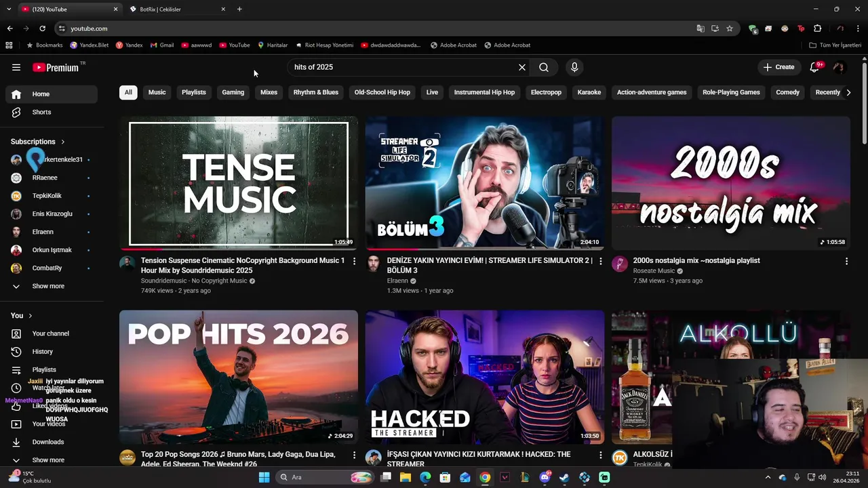Select the Comedy filter chip
Screen dimensions: 868x488
787,92
